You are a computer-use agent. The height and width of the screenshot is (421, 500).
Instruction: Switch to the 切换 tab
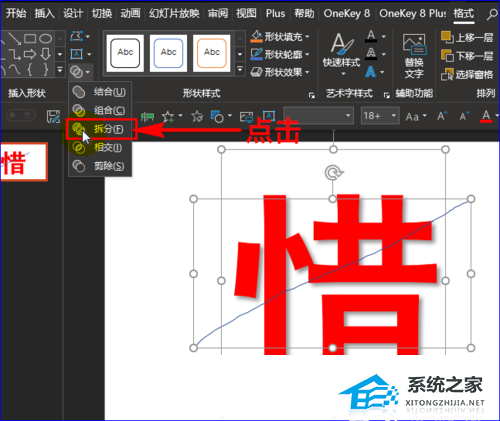tap(102, 13)
